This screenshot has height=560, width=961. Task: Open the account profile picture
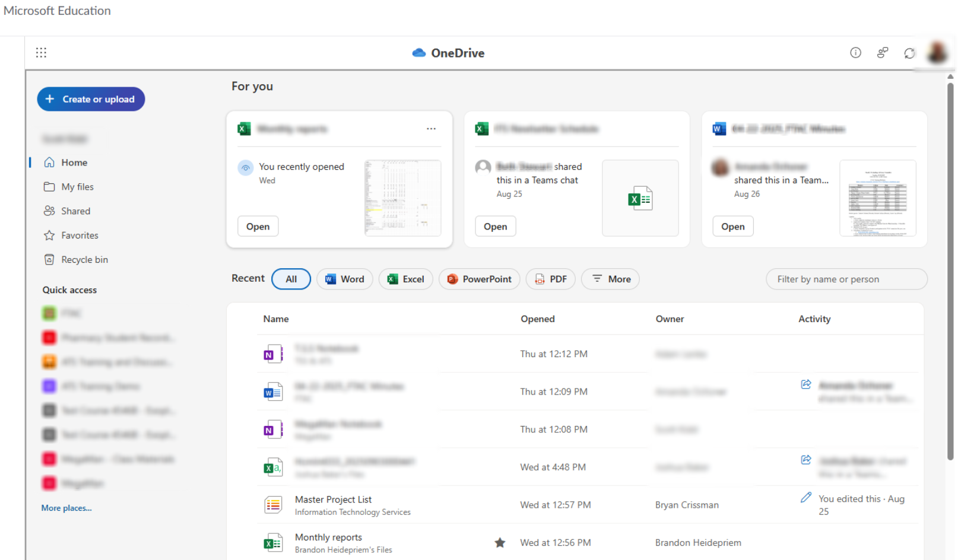(938, 53)
